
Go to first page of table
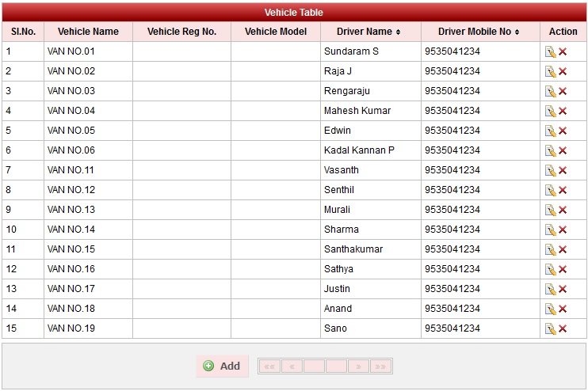click(269, 366)
